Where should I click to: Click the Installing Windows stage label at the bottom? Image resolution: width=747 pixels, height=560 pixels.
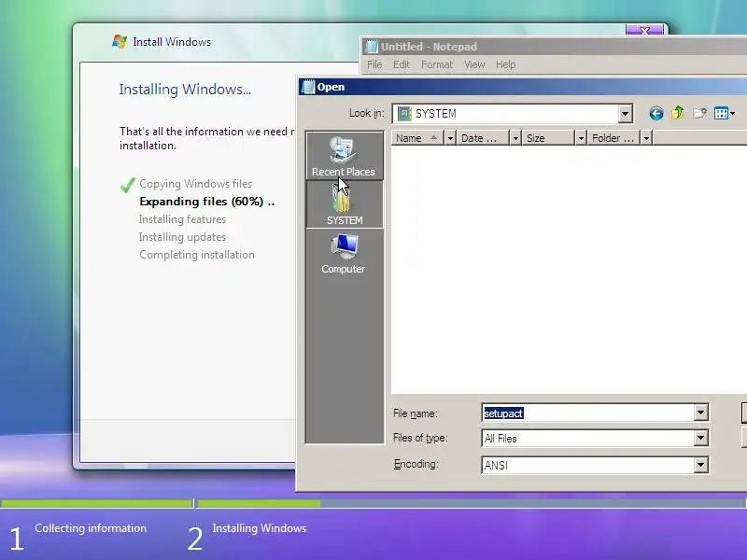click(x=260, y=528)
